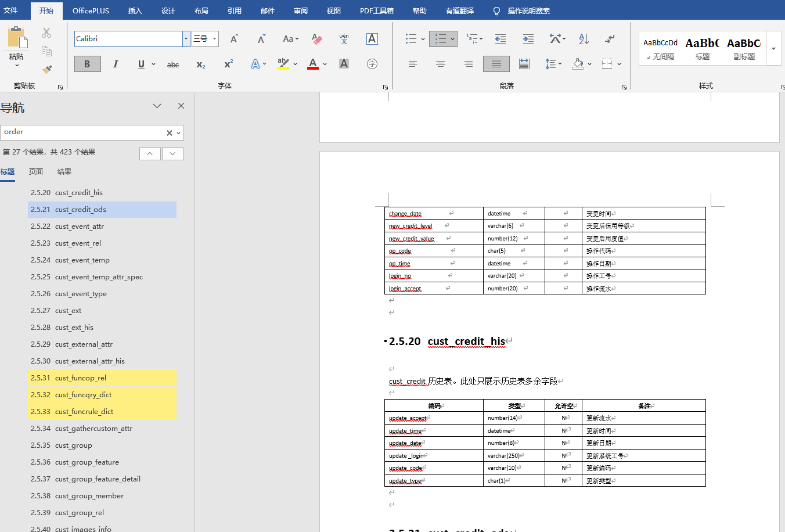
Task: Jump to heading 2.5.31 cust_funcop_rel
Action: pos(102,378)
